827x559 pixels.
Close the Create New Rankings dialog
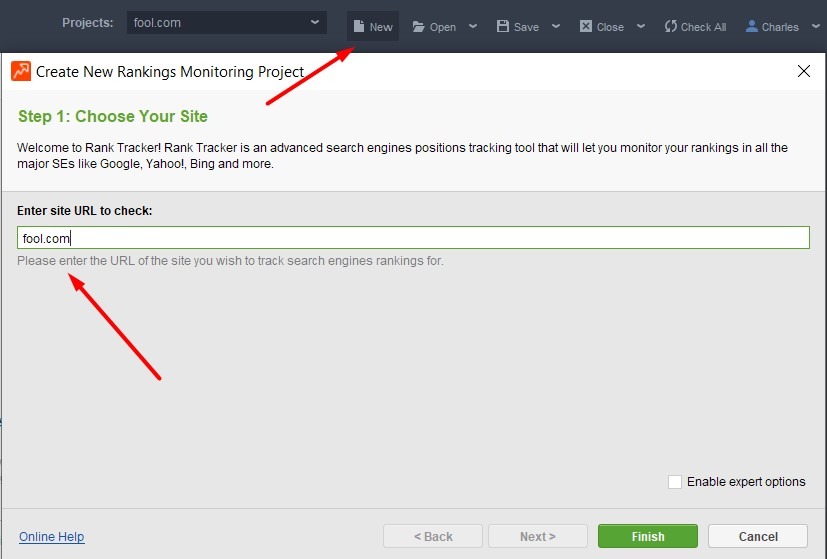click(804, 71)
